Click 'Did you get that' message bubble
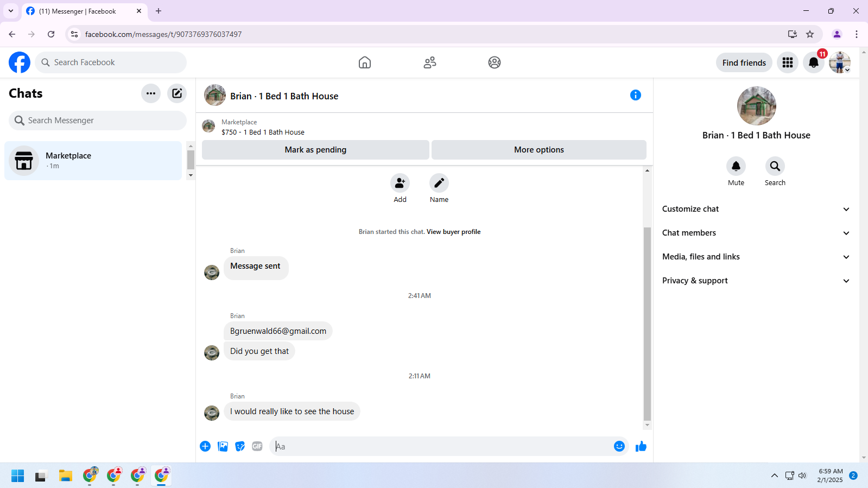Viewport: 868px width, 488px height. coord(259,351)
